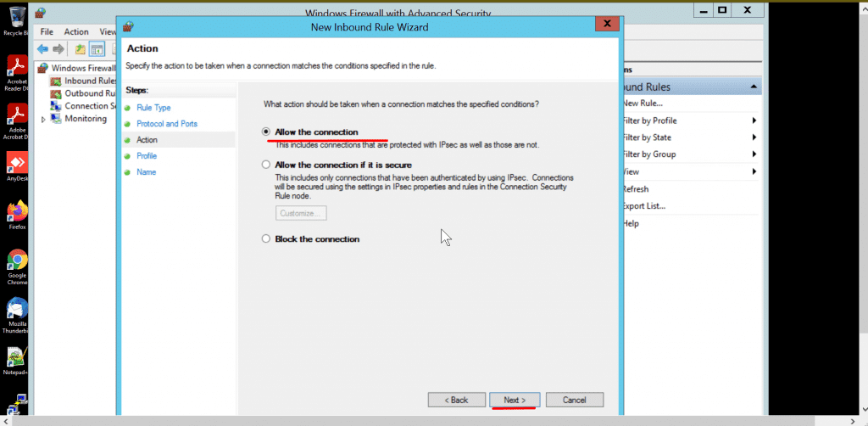Choose 'Allow the connection if it is secure'
This screenshot has width=868, height=426.
click(x=266, y=165)
